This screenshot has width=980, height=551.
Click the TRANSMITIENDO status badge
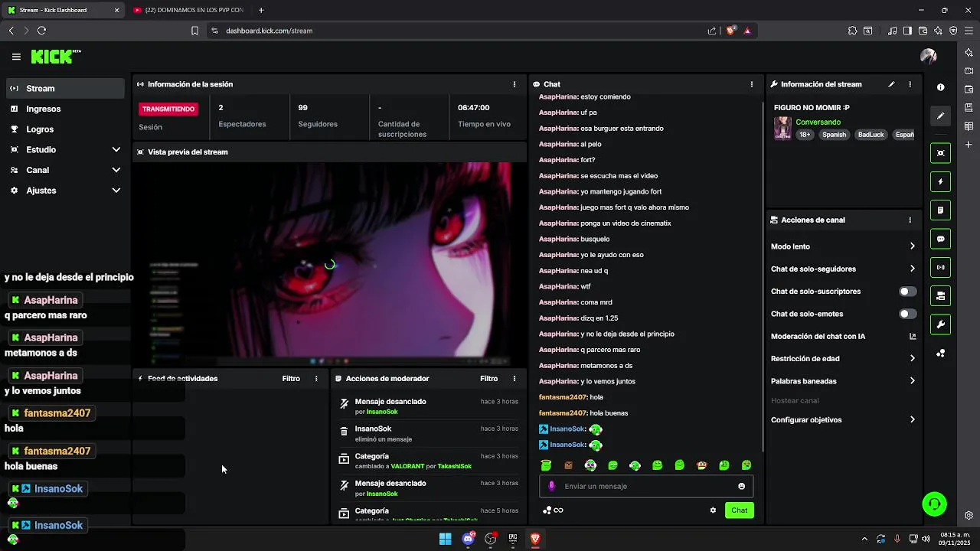[168, 109]
